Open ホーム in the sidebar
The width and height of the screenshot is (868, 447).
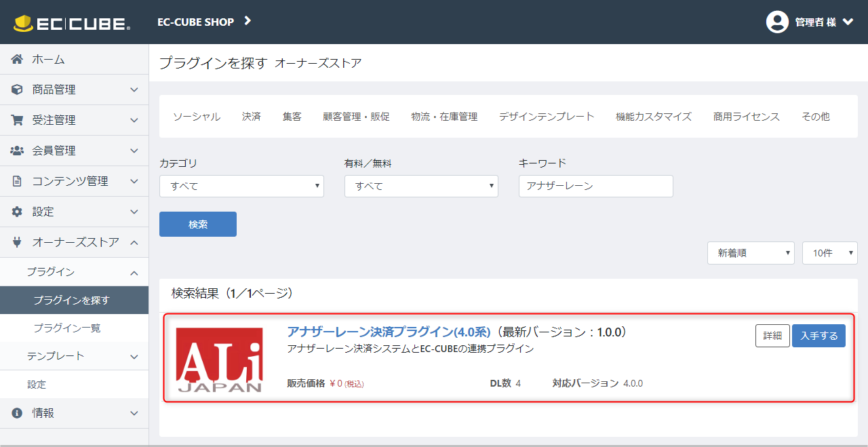(x=74, y=60)
